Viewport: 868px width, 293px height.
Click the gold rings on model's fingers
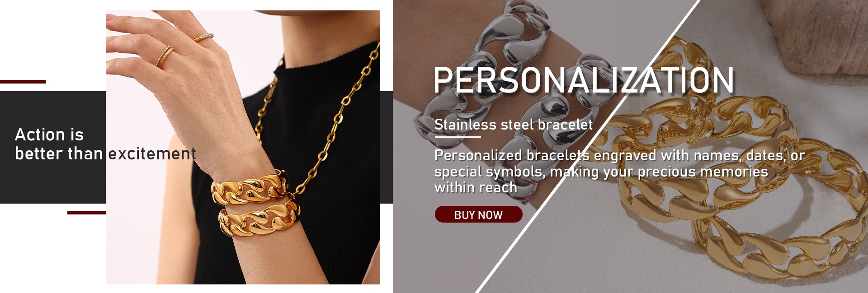coord(181,50)
